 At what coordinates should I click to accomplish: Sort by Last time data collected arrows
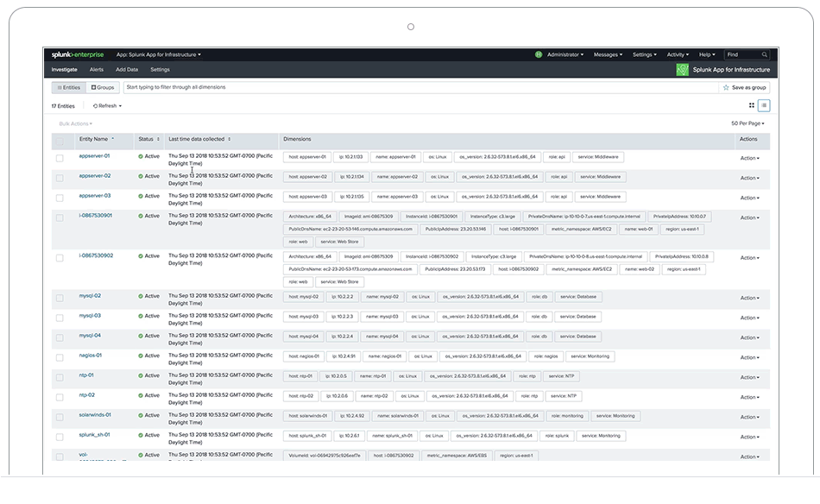coord(229,139)
